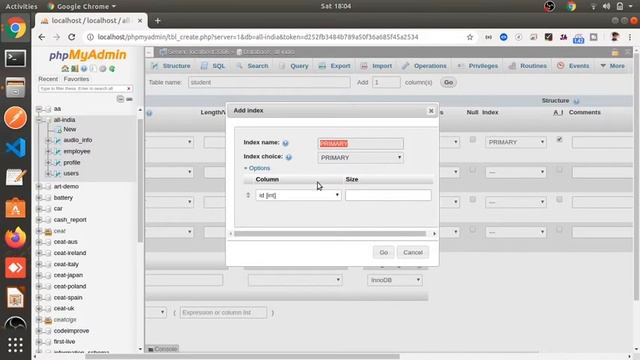Toggle the Null checkbox in the third row
640x360 pixels.
click(473, 200)
